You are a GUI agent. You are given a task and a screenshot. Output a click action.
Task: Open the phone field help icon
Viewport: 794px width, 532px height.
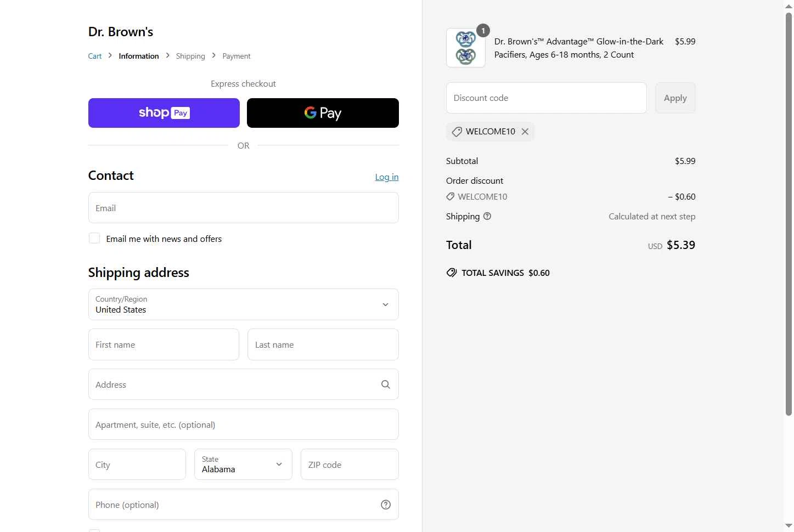click(386, 505)
